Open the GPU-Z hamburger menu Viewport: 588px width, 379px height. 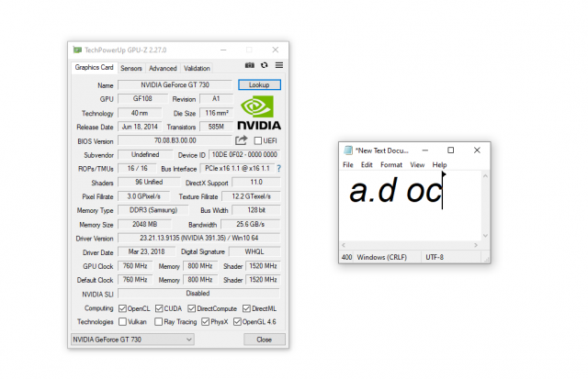(279, 65)
